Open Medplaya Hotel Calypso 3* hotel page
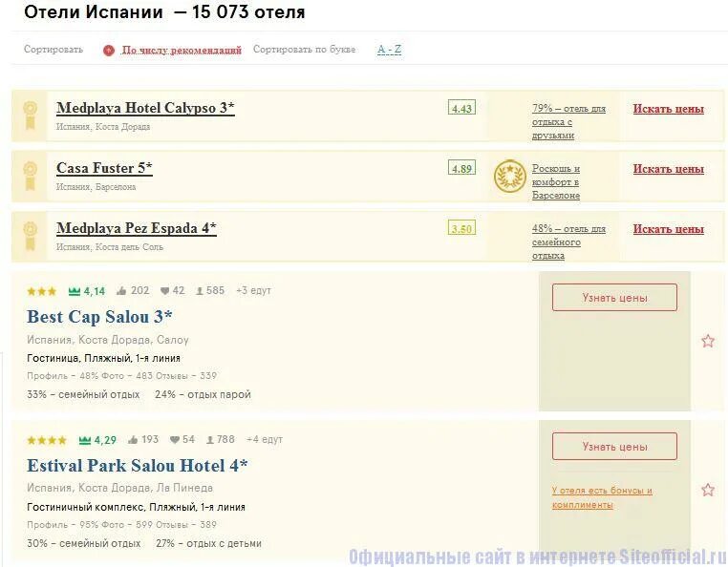Screen dimensions: 728x567 tap(145, 108)
